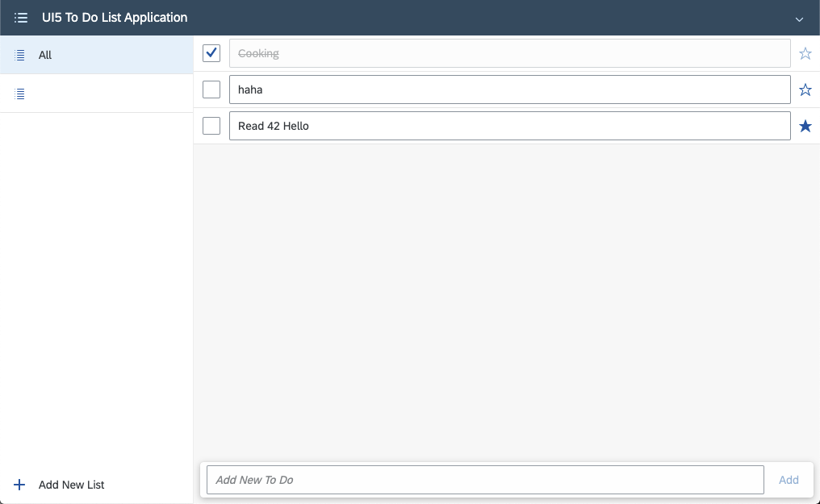
Task: Open the navigation hamburger icon in the header
Action: pyautogui.click(x=21, y=17)
